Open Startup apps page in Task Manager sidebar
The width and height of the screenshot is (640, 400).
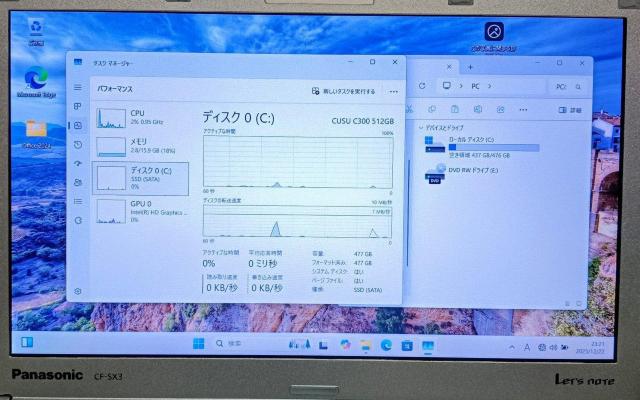tap(78, 164)
